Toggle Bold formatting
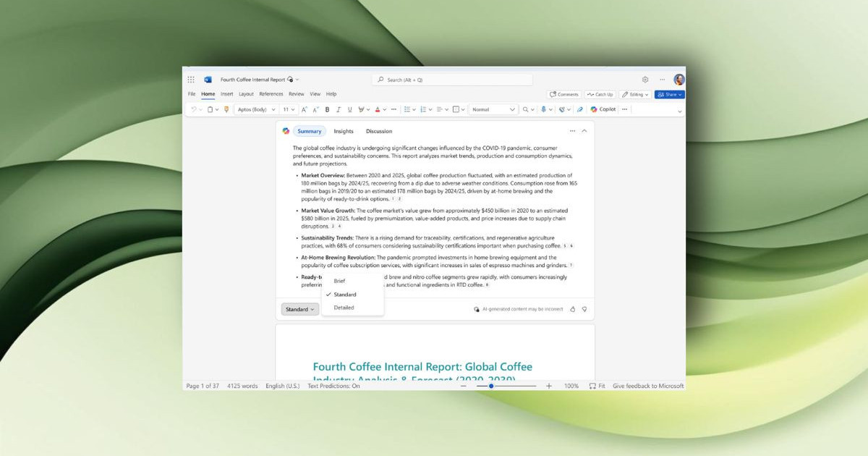This screenshot has width=868, height=456. (x=327, y=109)
